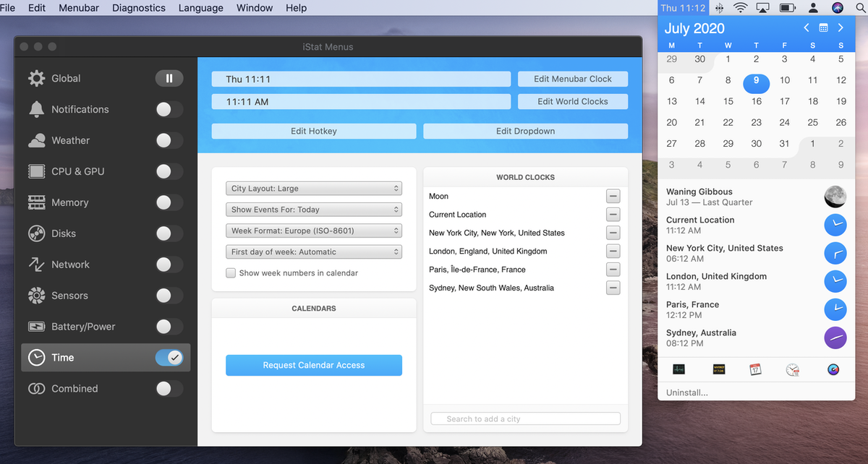Viewport: 868px width, 464px height.
Task: Click the Thu 11:12 menu bar clock
Action: point(683,8)
